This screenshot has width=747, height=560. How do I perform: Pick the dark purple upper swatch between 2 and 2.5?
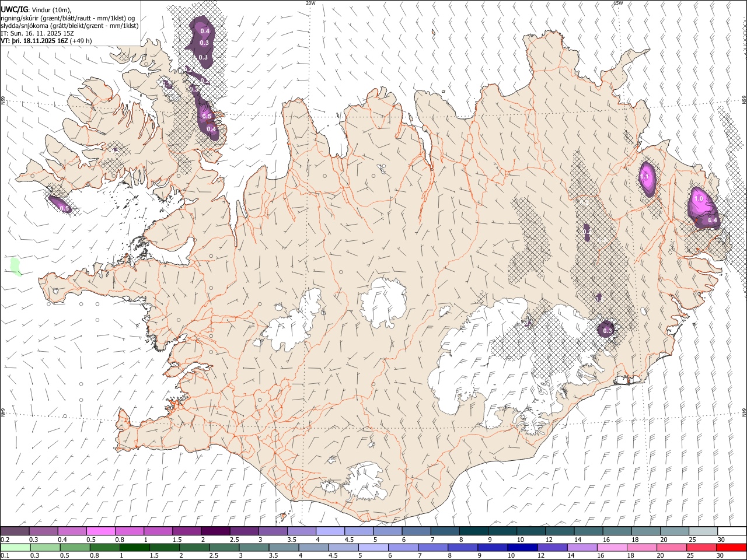(215, 531)
